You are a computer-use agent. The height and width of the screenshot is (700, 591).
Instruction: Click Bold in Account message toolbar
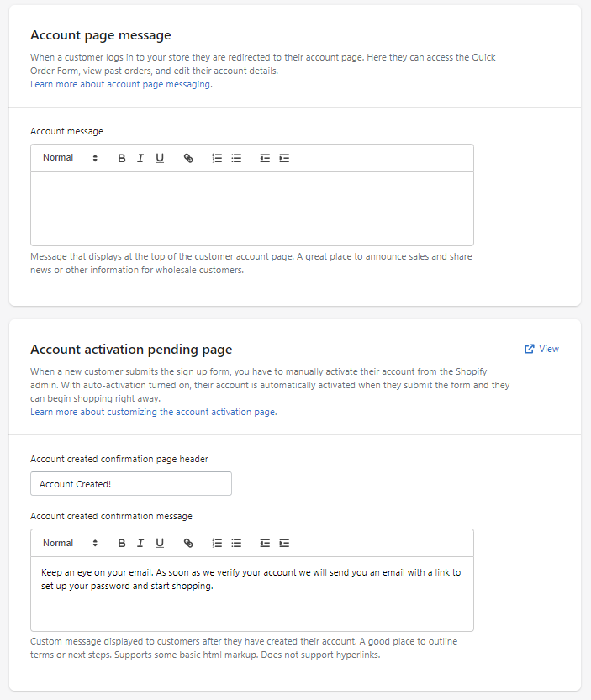click(122, 158)
